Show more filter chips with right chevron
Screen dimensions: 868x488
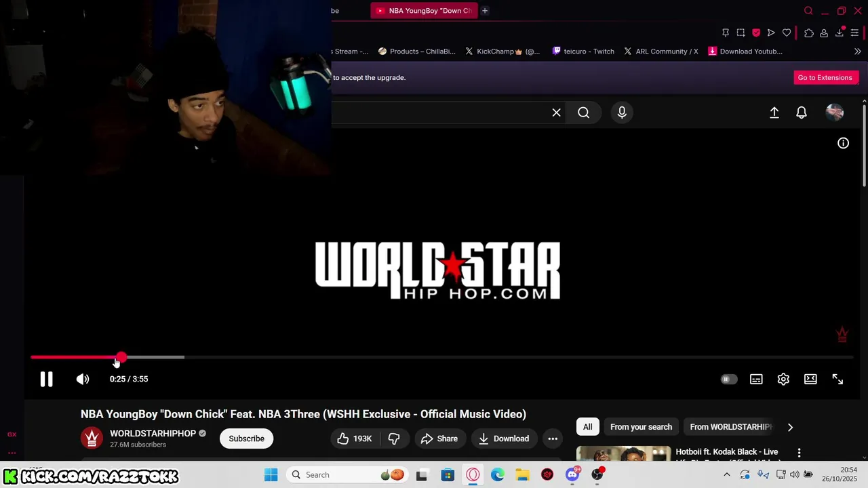pyautogui.click(x=790, y=427)
